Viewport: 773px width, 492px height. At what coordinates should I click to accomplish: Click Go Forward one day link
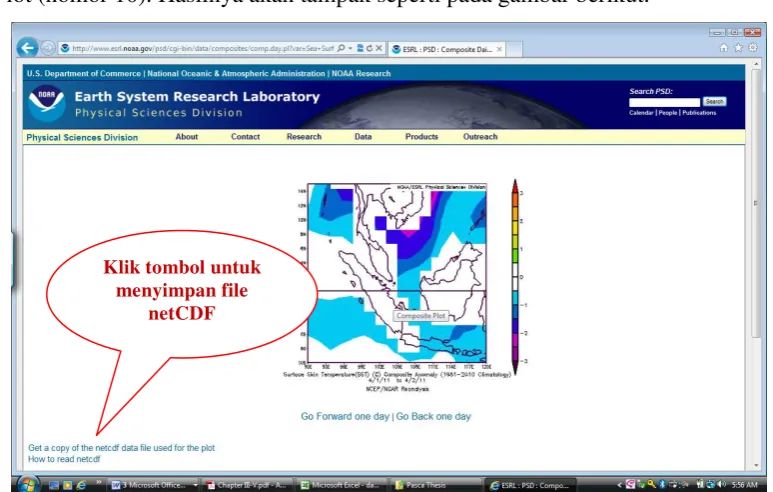click(x=345, y=417)
